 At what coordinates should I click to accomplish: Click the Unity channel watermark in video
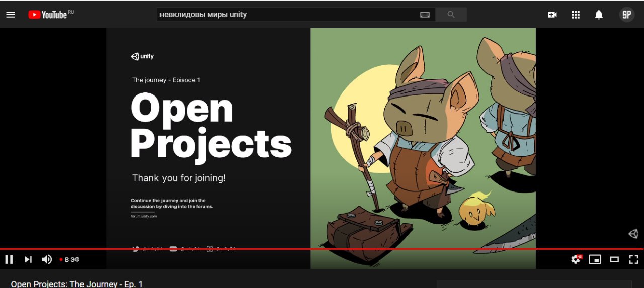tap(633, 234)
